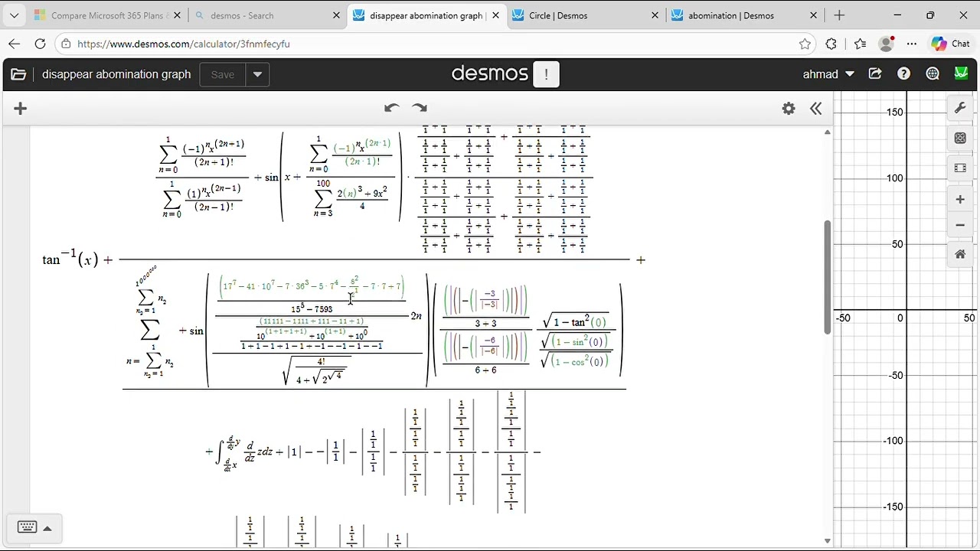Reload the Desmos page
The width and height of the screenshot is (980, 551).
point(40,44)
